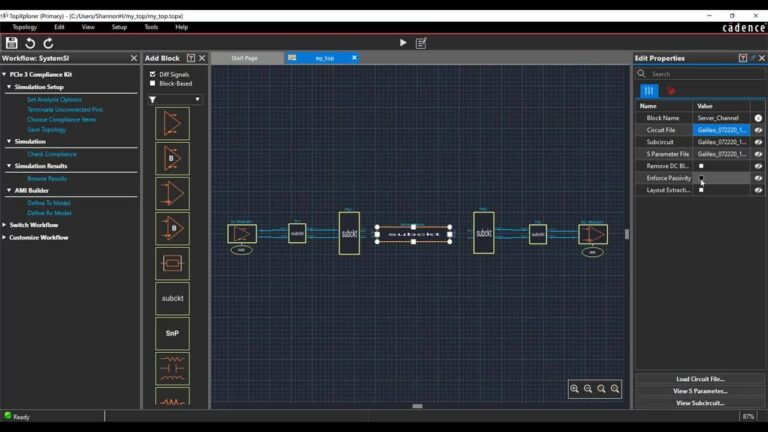
Task: Click the Load Circuit File button
Action: point(700,379)
